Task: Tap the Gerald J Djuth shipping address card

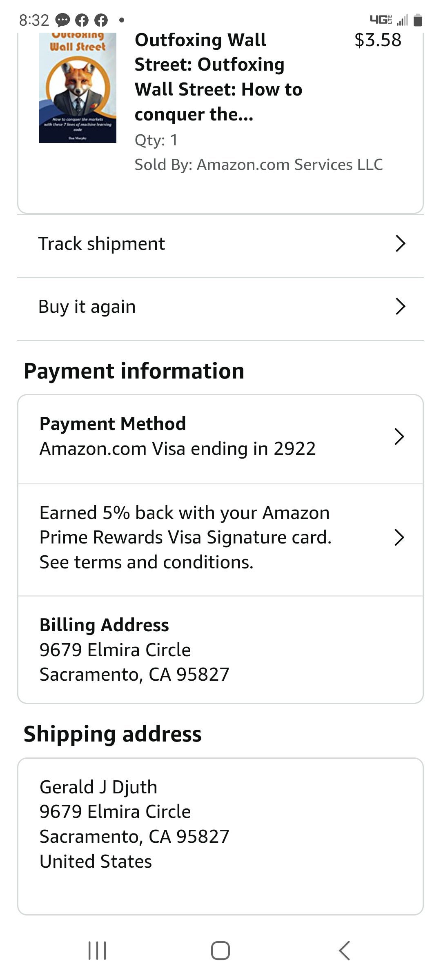Action: click(220, 837)
